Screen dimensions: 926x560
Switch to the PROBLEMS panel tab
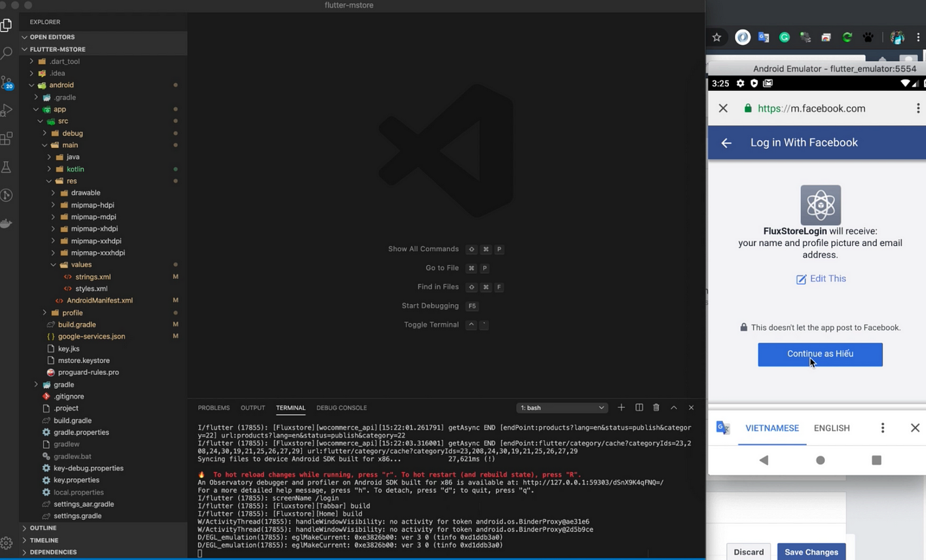tap(214, 408)
